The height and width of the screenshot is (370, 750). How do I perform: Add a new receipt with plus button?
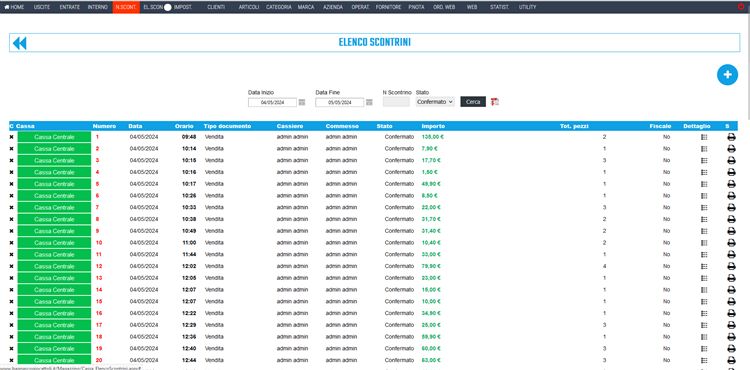[727, 75]
